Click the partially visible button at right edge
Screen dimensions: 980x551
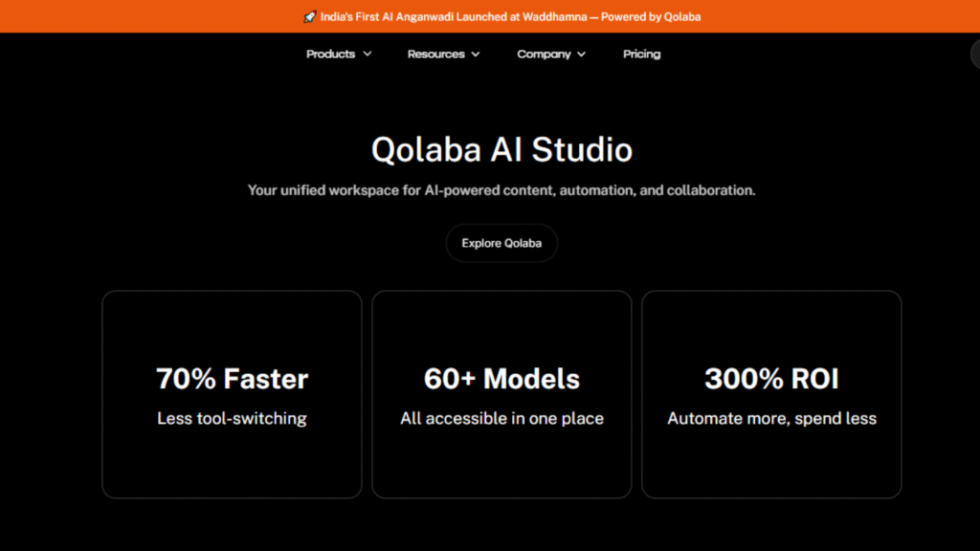click(x=974, y=55)
